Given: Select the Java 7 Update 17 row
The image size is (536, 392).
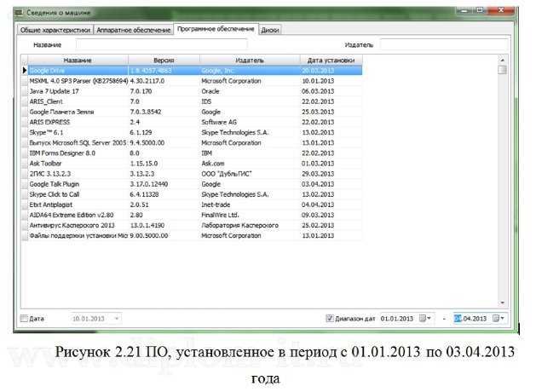Looking at the screenshot, I should [x=195, y=91].
